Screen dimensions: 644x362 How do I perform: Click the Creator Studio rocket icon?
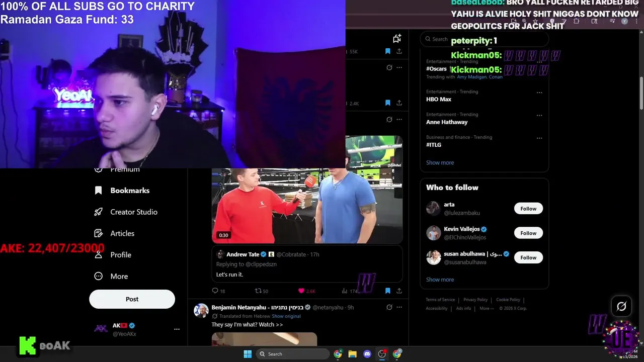pos(99,212)
